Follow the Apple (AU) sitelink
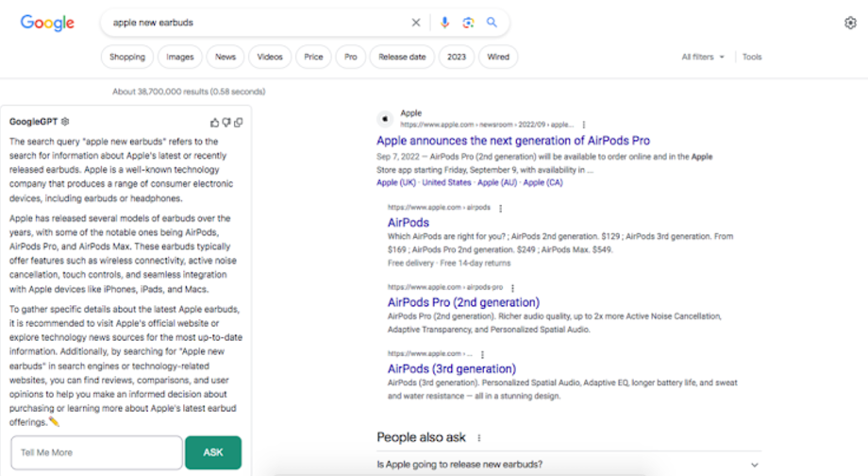This screenshot has width=868, height=476. (497, 183)
